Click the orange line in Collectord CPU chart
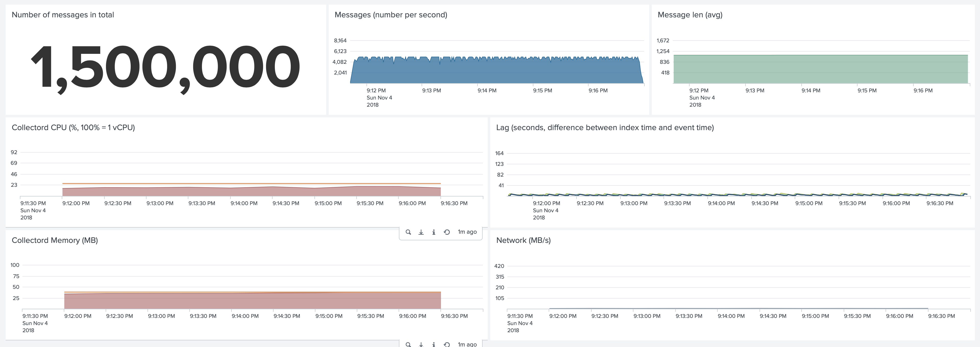980x347 pixels. pos(251,183)
